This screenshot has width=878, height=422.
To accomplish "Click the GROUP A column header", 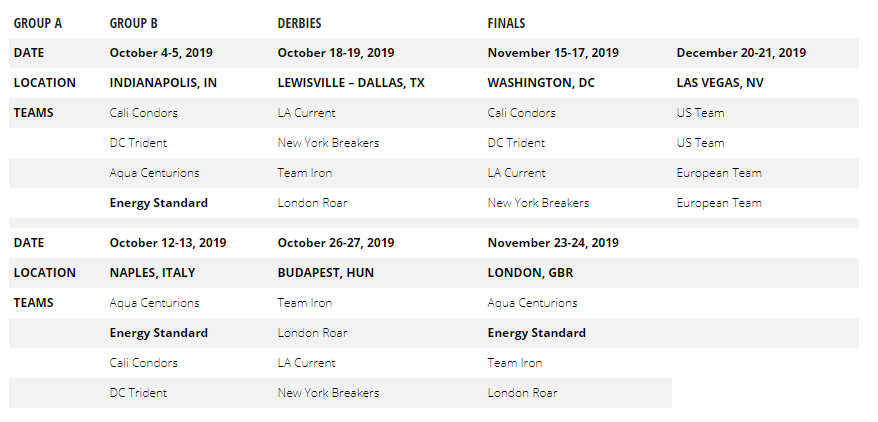I will click(38, 23).
